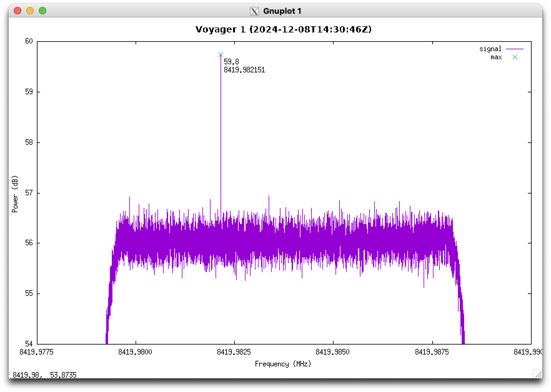This screenshot has height=392, width=551.
Task: Maximize the Gnuplot window with the green button
Action: (x=42, y=11)
